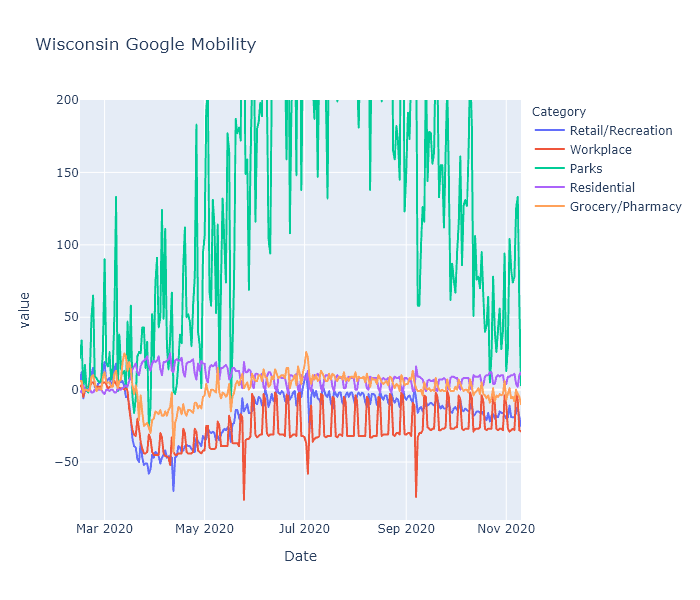
Task: Click the 50 y-axis tick label
Action: coord(71,317)
